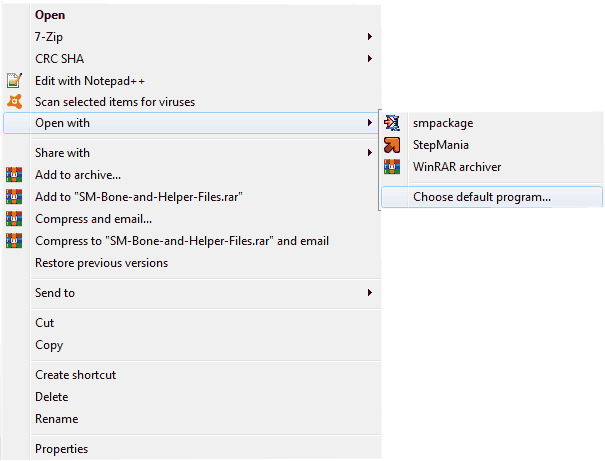Choose Delete from the context menu
This screenshot has width=605, height=461.
click(192, 397)
